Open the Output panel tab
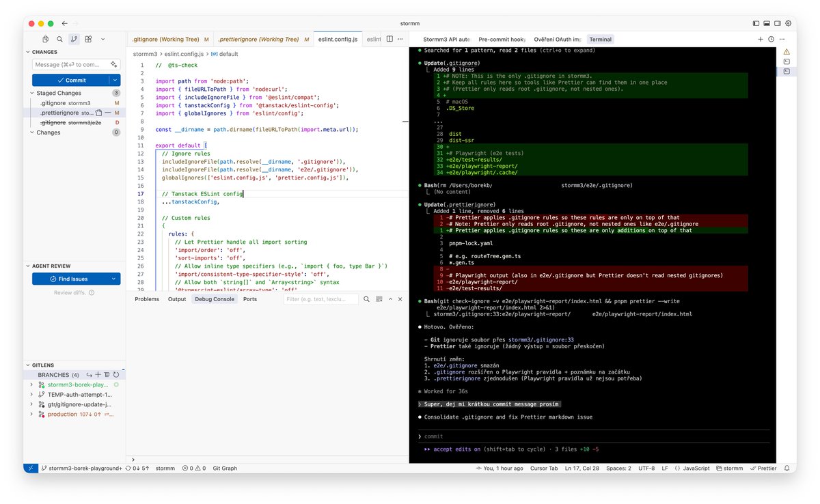 177,299
